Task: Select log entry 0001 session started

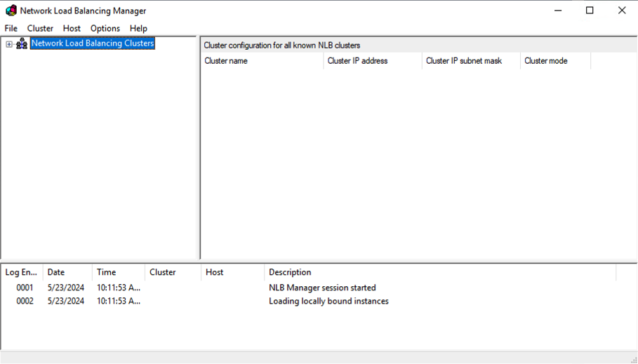Action: tap(322, 288)
